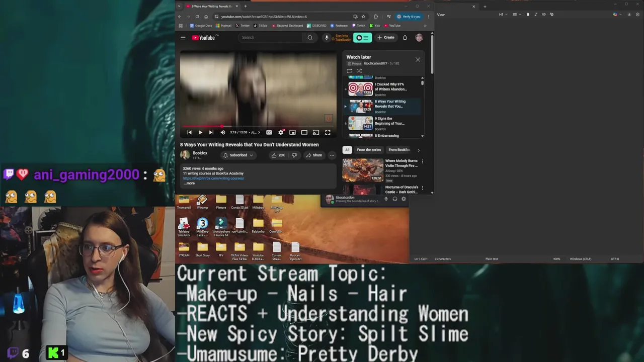Click Sign in to TubeBuddy link
This screenshot has width=644, height=362.
pos(343,38)
